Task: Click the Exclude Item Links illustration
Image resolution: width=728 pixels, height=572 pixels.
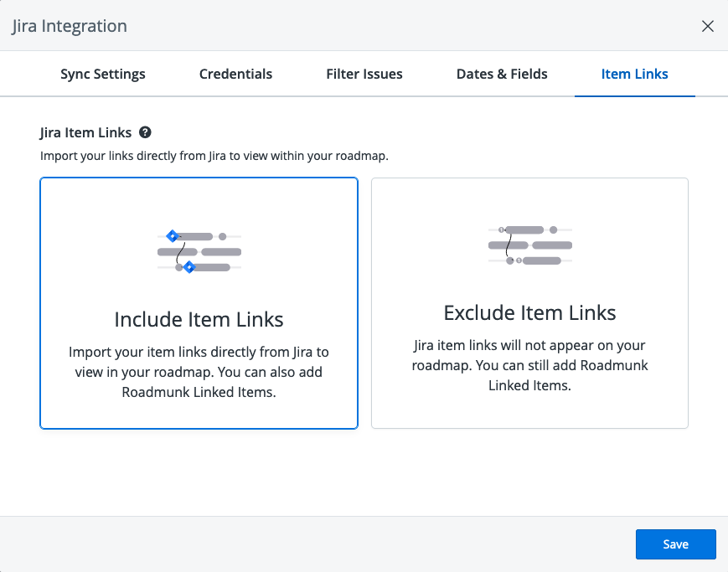Action: click(x=529, y=245)
